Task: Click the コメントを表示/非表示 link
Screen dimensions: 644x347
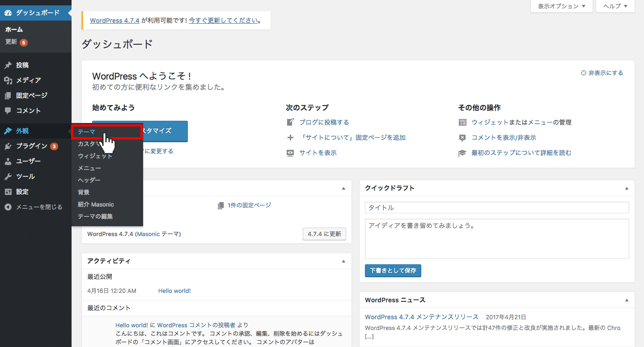Action: [504, 138]
